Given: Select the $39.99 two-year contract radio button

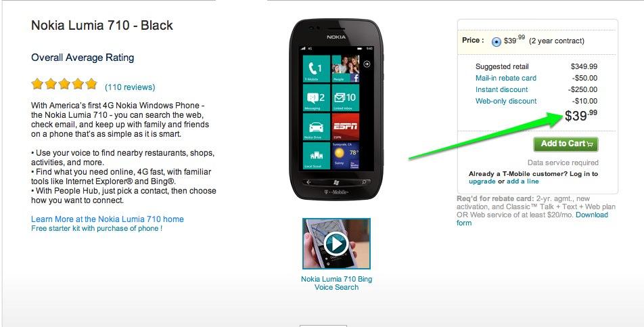Looking at the screenshot, I should pyautogui.click(x=496, y=41).
